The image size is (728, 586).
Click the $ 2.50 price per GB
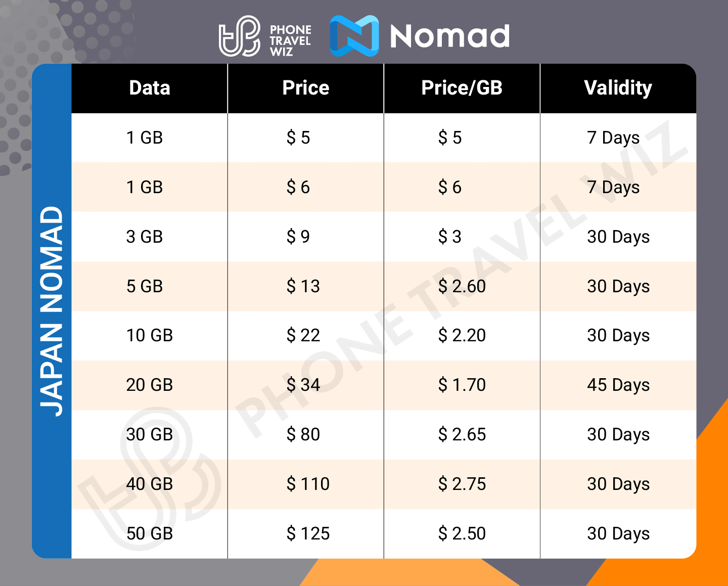(x=462, y=533)
